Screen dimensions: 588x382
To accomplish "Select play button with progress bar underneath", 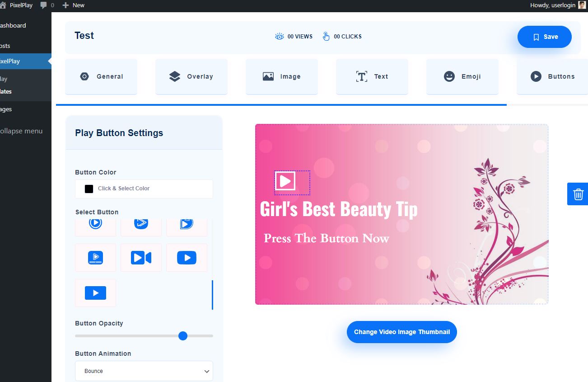I will coord(95,258).
